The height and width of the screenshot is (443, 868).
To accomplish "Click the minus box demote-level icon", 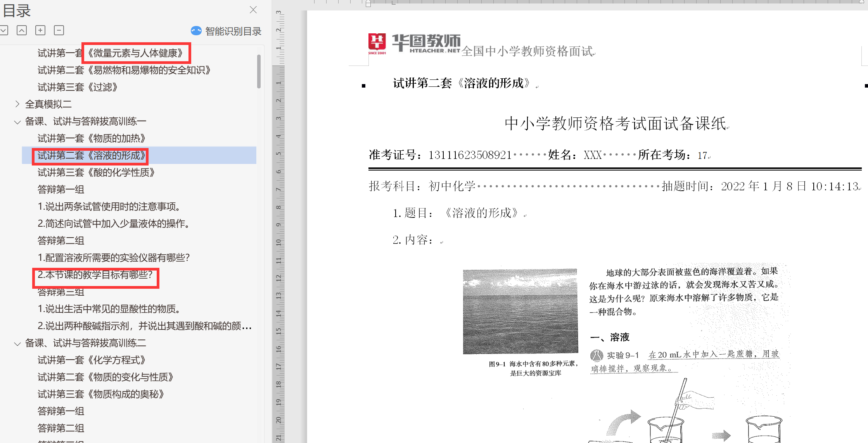I will point(59,30).
